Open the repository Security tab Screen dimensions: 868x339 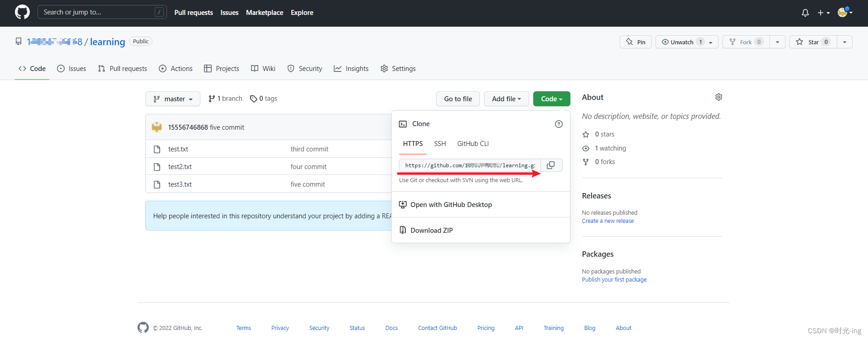[x=305, y=69]
